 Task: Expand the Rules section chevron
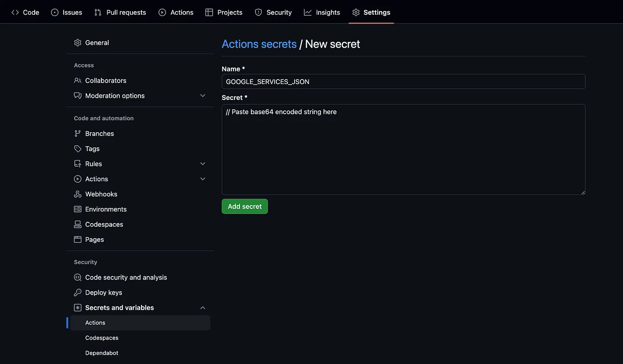pyautogui.click(x=203, y=164)
